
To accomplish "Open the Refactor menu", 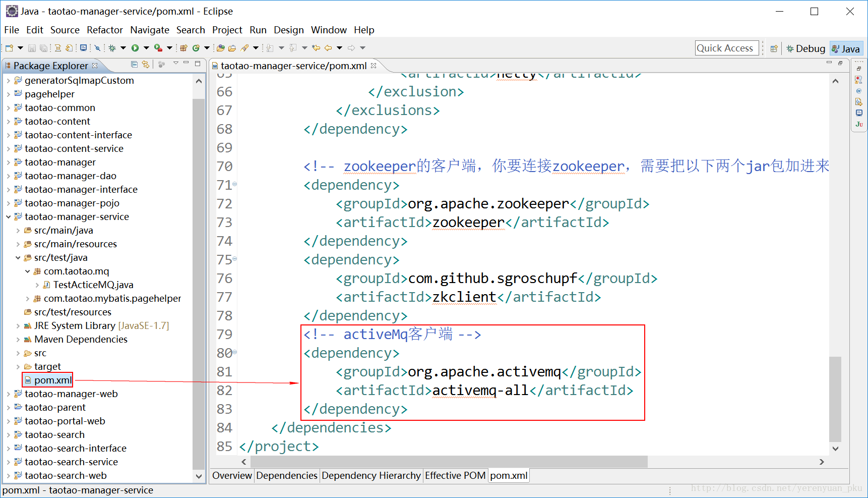I will click(x=104, y=30).
